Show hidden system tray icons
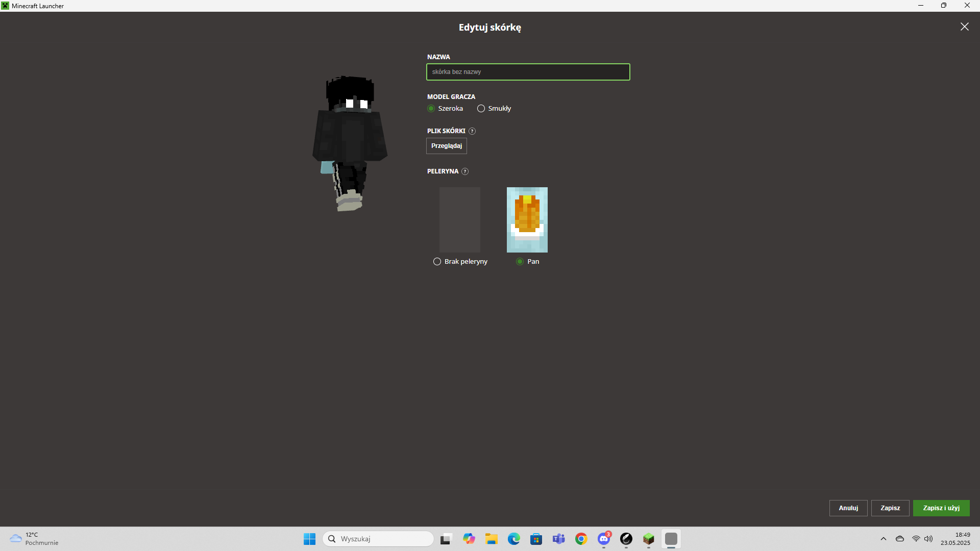This screenshot has height=551, width=980. pyautogui.click(x=884, y=539)
